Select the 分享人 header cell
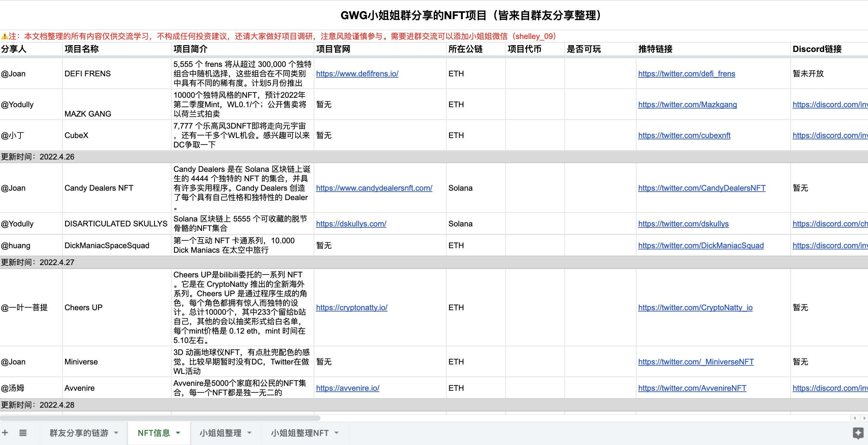Screen dimensions: 868x445 coord(31,49)
